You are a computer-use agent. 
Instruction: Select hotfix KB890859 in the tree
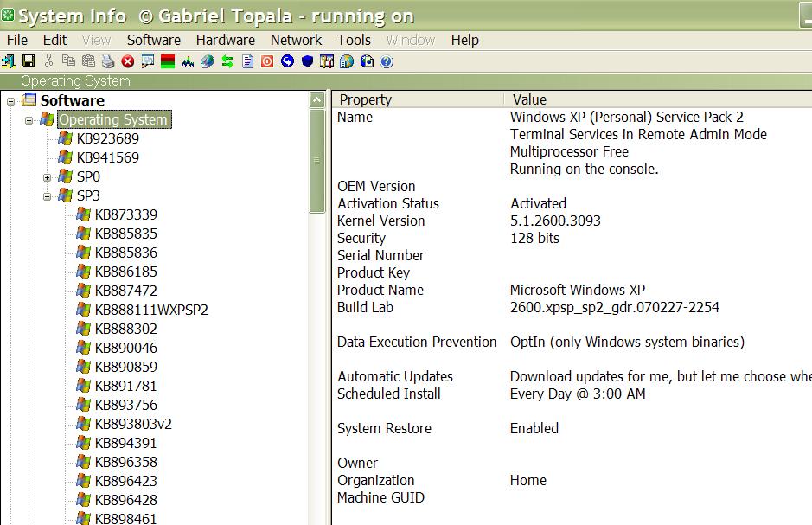(126, 367)
